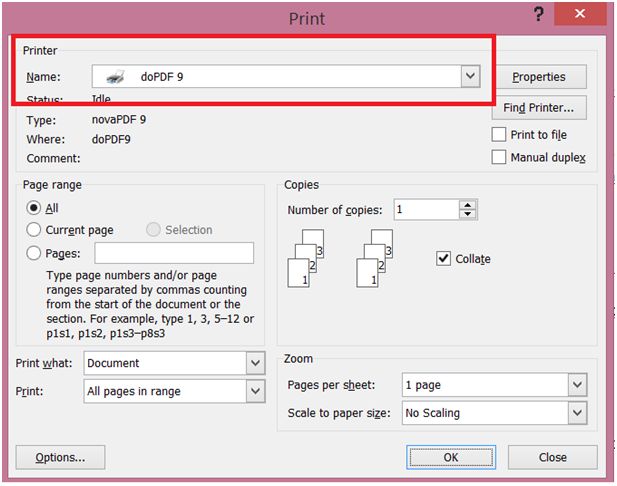The image size is (617, 486).
Task: Click the doPDF 9 printer icon
Action: [x=117, y=77]
